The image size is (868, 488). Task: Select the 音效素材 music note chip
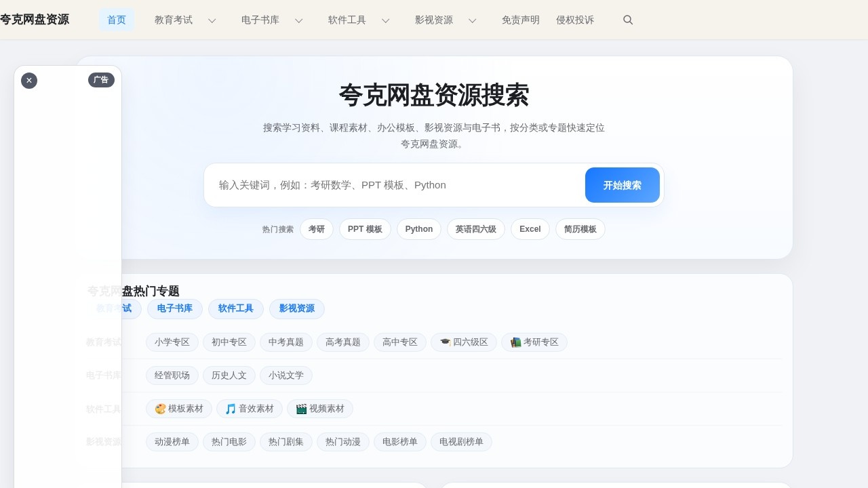(x=249, y=409)
